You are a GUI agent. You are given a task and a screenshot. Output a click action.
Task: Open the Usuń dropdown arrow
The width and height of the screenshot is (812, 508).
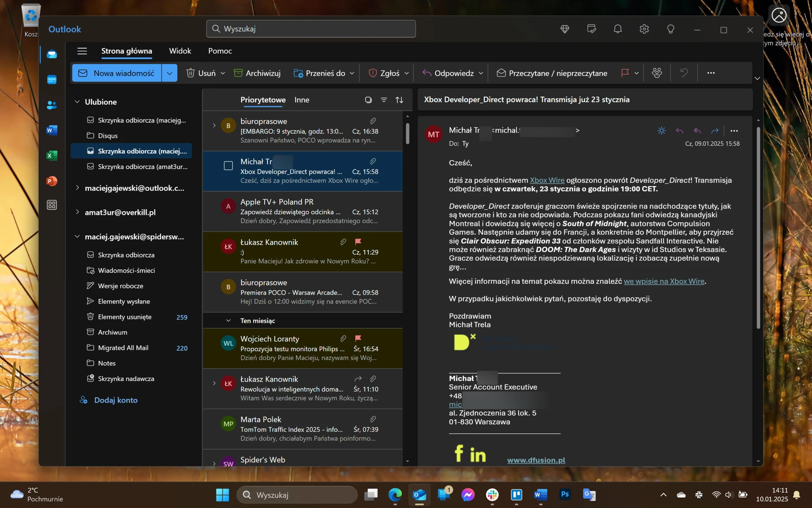click(222, 73)
